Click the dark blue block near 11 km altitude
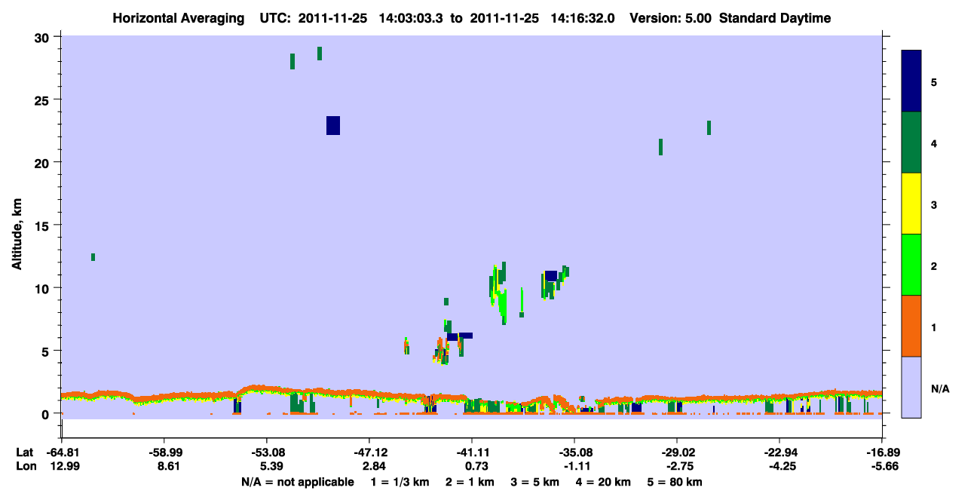The height and width of the screenshot is (503, 980). pyautogui.click(x=551, y=276)
